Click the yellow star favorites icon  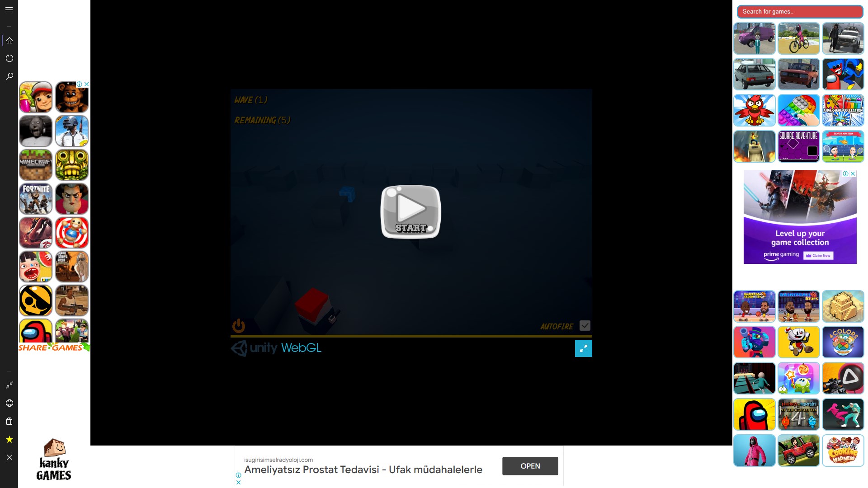9,439
